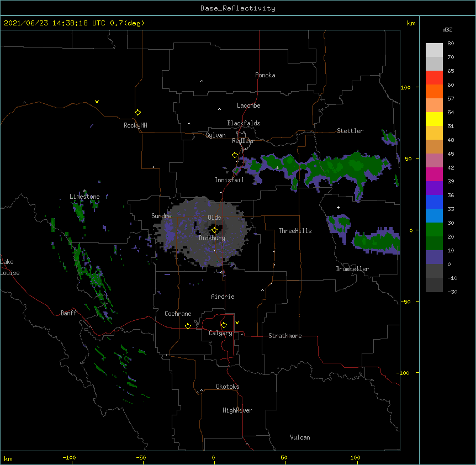Click the dBZ legend label
The width and height of the screenshot is (476, 465).
(x=447, y=30)
